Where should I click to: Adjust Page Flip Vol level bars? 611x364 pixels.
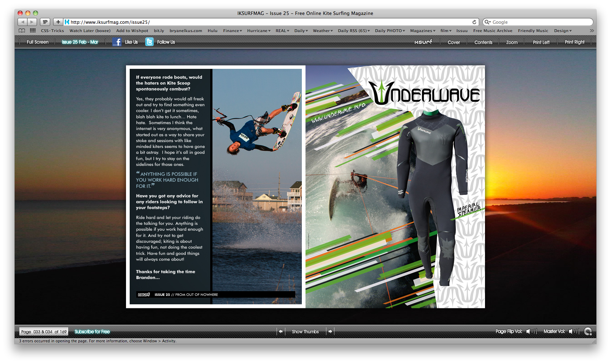534,331
